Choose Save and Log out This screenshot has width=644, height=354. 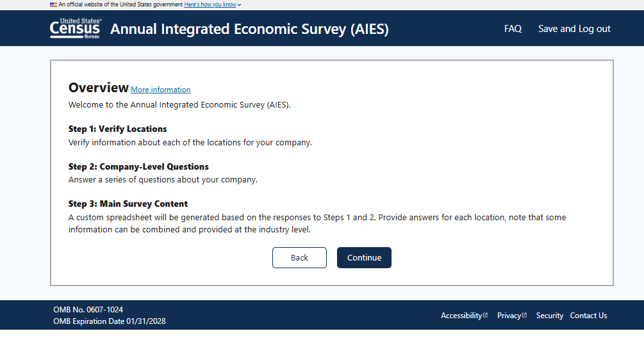click(574, 29)
